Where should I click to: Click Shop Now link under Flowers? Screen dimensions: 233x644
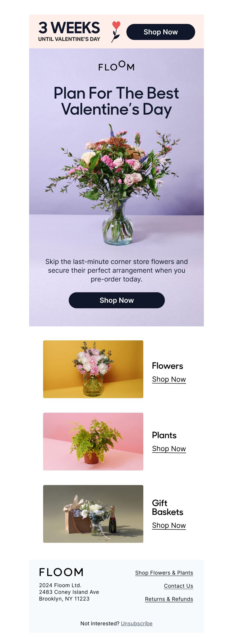(169, 379)
